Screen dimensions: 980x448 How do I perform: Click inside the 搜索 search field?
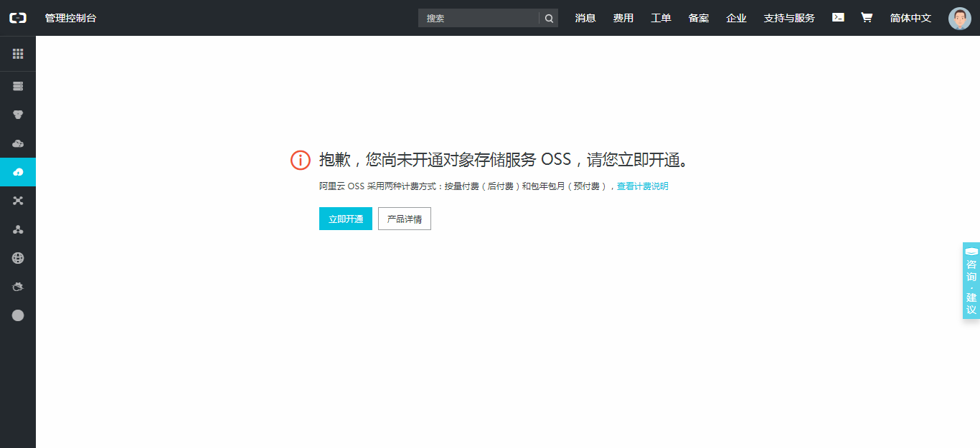(x=477, y=17)
